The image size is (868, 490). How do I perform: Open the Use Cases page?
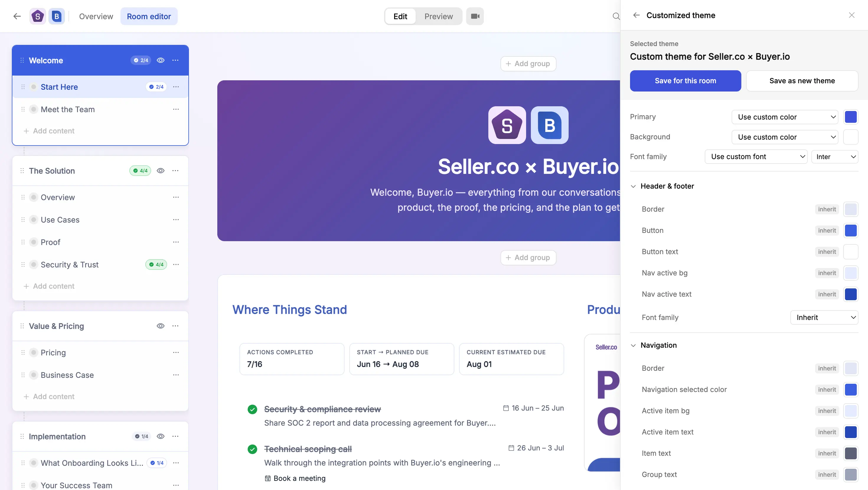(60, 220)
